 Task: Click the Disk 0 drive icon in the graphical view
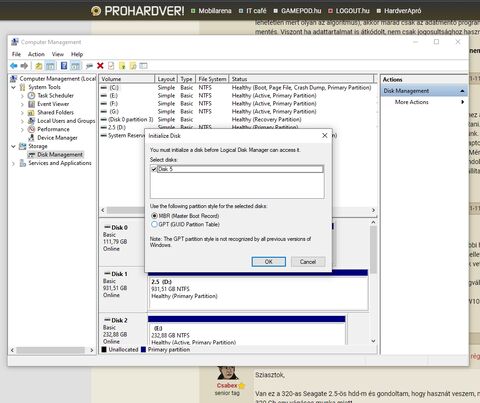107,227
